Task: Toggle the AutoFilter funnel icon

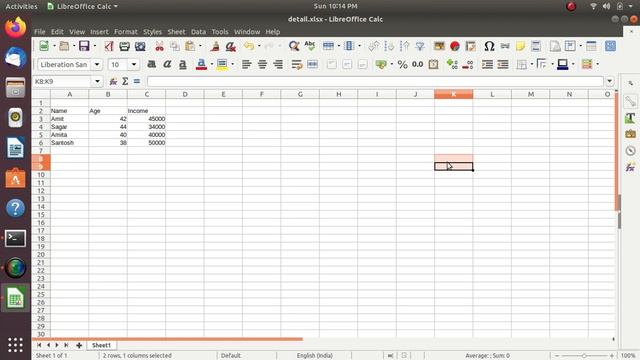Action: pos(420,46)
